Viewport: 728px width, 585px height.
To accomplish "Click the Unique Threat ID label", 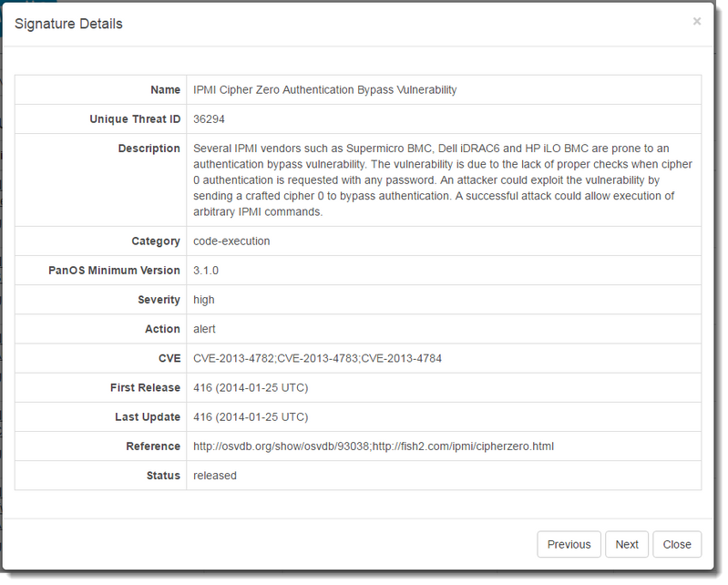I will tap(135, 119).
